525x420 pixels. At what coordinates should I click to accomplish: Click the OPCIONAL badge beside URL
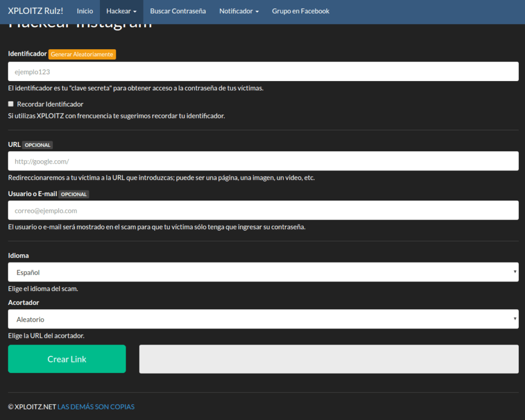(37, 145)
